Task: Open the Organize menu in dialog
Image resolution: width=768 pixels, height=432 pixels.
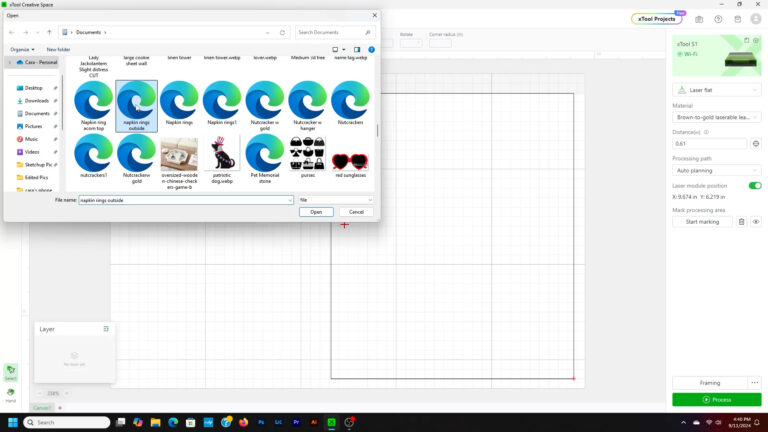Action: pos(21,49)
